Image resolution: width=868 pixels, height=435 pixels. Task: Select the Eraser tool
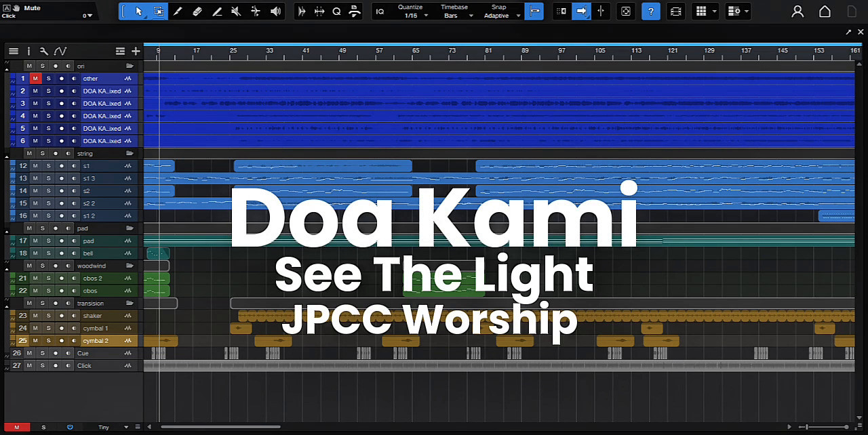(197, 12)
